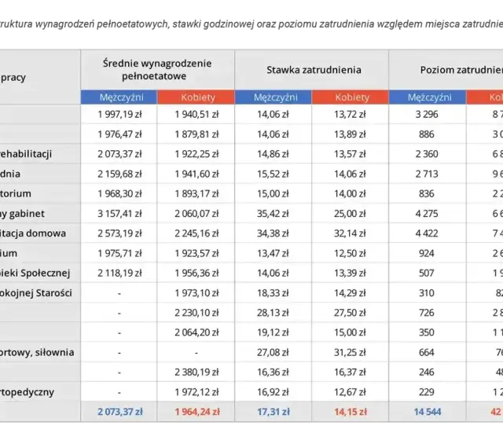
Task: Click the rate '18,33 zł'
Action: 273,293
